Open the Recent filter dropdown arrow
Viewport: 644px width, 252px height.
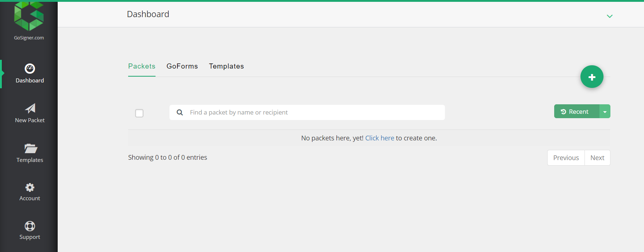(x=605, y=112)
